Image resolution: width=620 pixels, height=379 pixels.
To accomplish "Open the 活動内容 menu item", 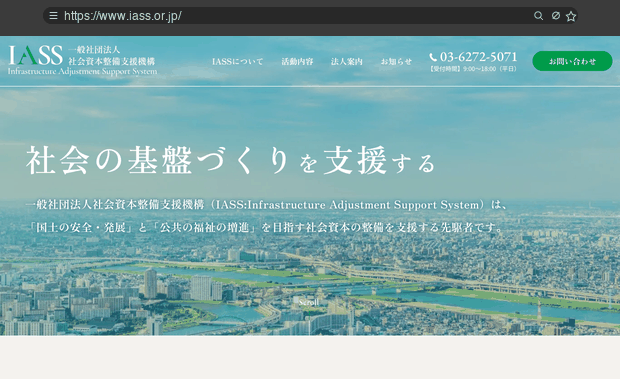I will (297, 62).
